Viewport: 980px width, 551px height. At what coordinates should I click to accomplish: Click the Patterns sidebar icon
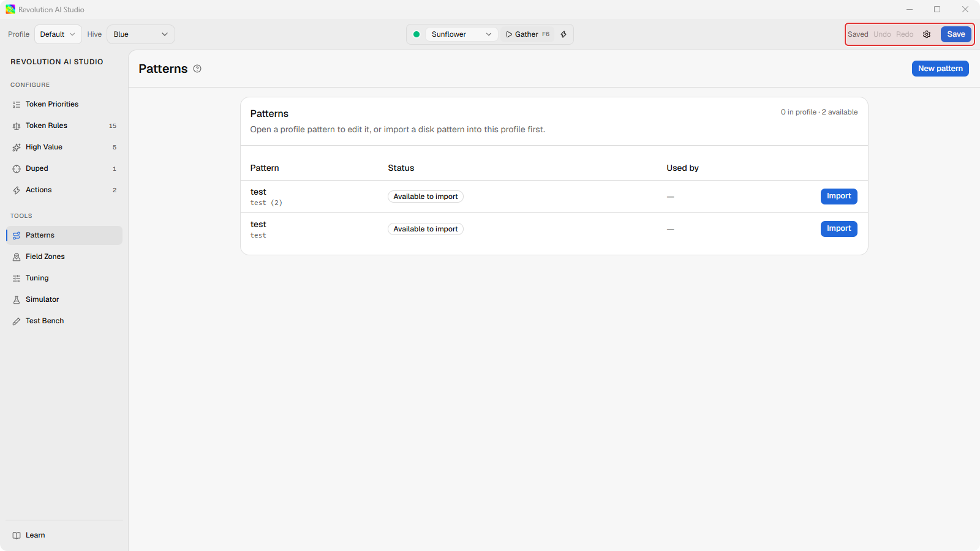click(17, 236)
